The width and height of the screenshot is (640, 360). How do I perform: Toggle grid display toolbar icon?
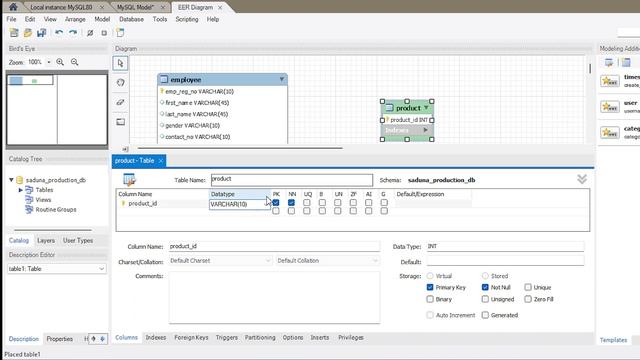coord(90,33)
